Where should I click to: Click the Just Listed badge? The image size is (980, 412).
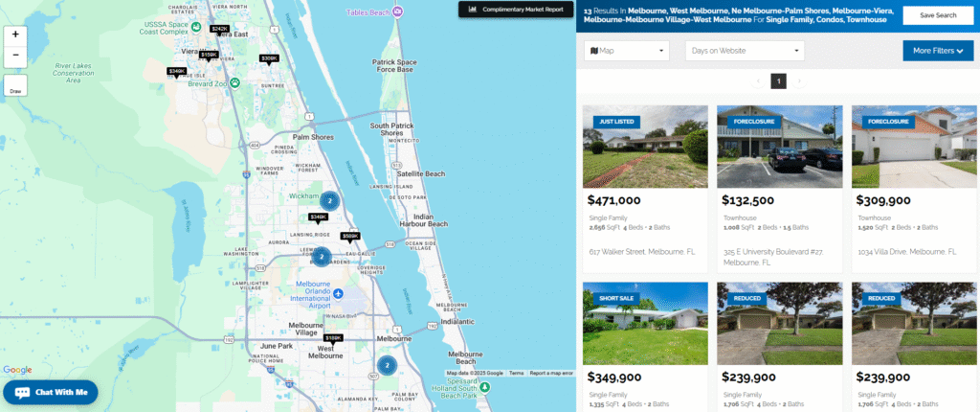615,122
